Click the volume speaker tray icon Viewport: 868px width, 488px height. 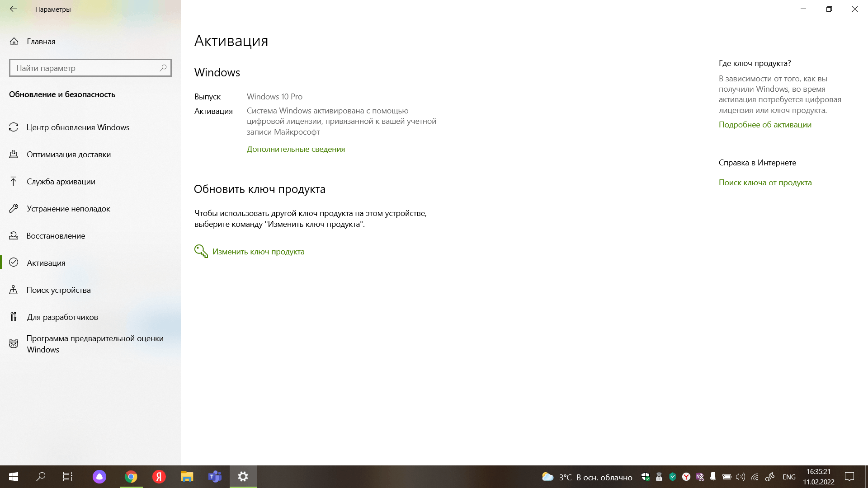pyautogui.click(x=740, y=477)
